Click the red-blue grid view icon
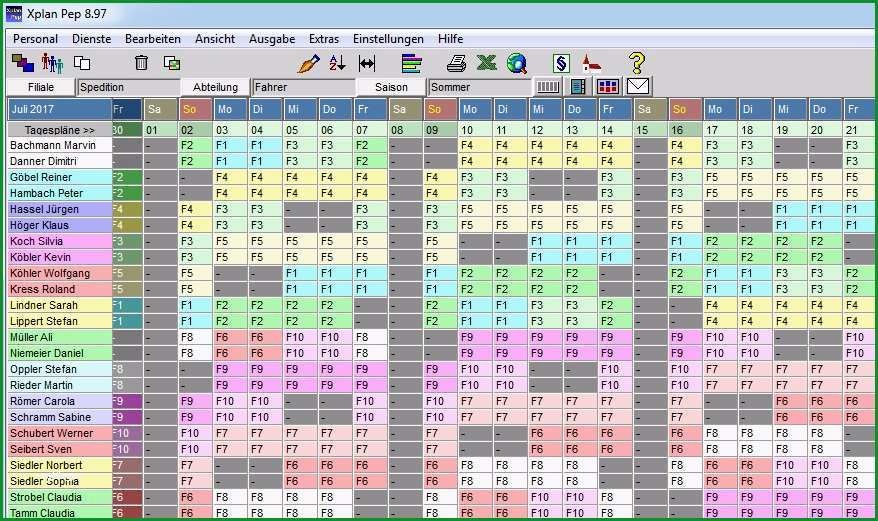 pyautogui.click(x=608, y=86)
